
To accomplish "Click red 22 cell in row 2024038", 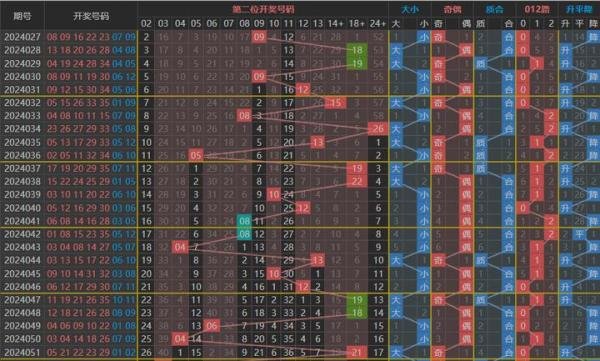I will click(357, 181).
